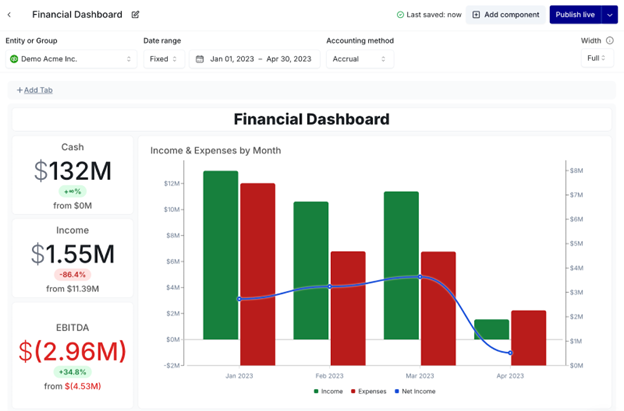Click the +34.8% EBITDA change badge
This screenshot has height=411, width=624.
[72, 372]
